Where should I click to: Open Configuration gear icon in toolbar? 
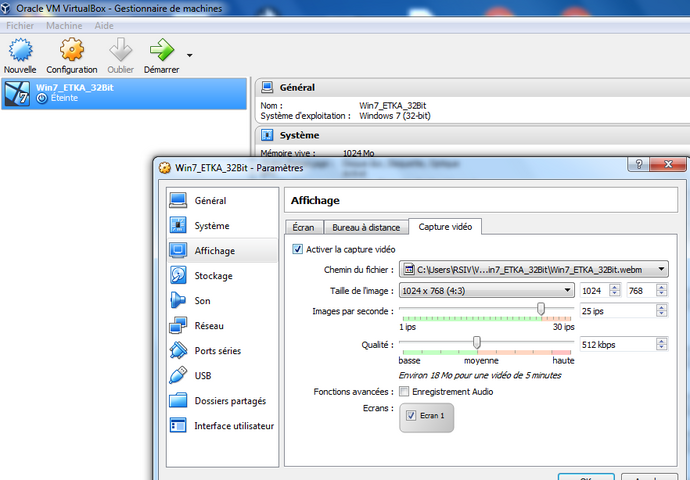[72, 49]
